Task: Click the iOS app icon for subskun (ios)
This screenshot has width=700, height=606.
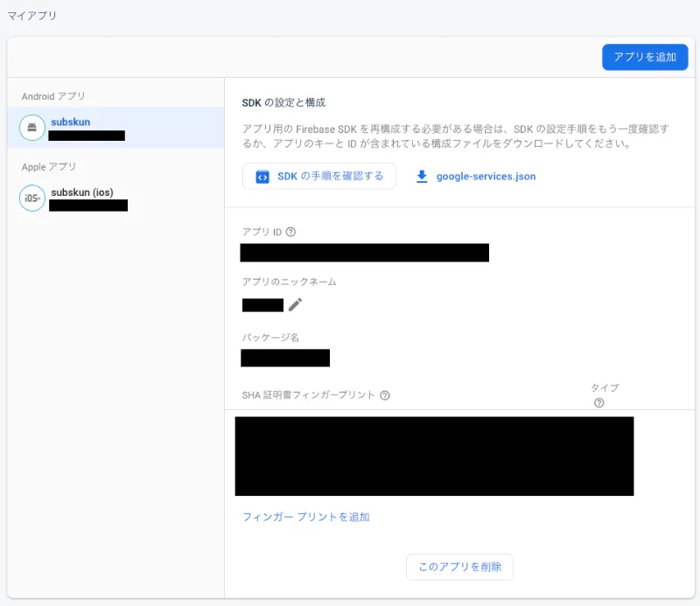Action: [31, 198]
